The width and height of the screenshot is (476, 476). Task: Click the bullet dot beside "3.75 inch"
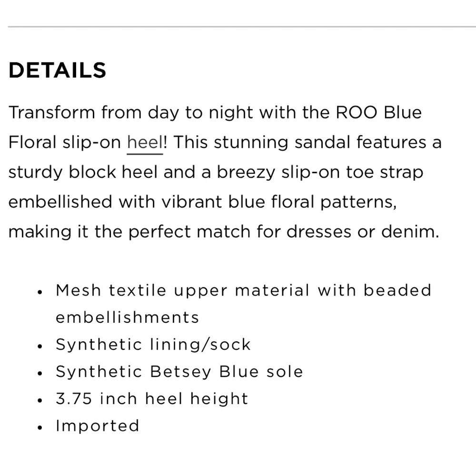[40, 400]
